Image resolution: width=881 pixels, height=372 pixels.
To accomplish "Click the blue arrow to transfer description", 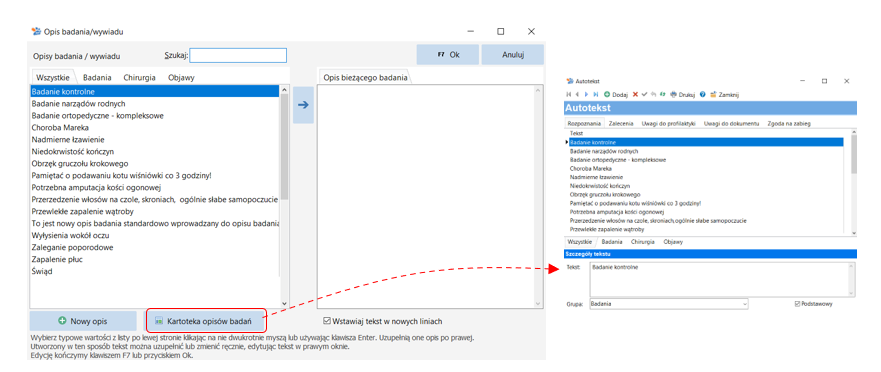I will coord(303,105).
